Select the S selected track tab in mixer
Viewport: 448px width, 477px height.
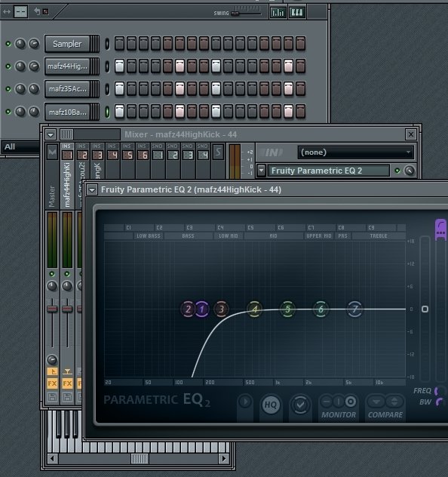[x=218, y=152]
